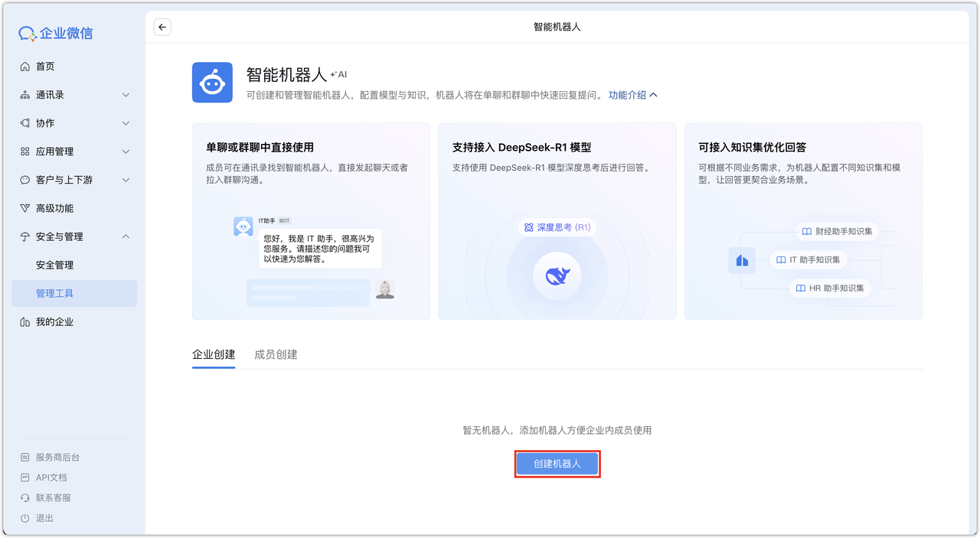Select 首页 in the sidebar
The image size is (980, 538).
pyautogui.click(x=46, y=66)
